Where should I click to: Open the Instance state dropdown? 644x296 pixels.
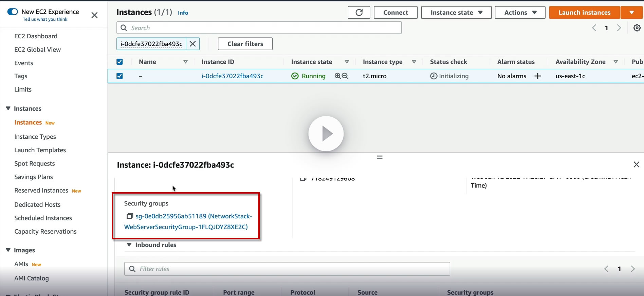coord(456,13)
